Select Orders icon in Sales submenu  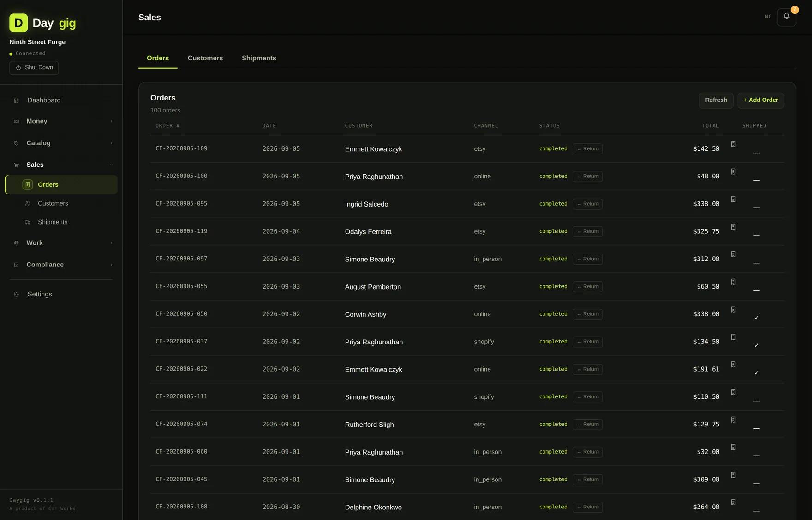click(x=28, y=184)
